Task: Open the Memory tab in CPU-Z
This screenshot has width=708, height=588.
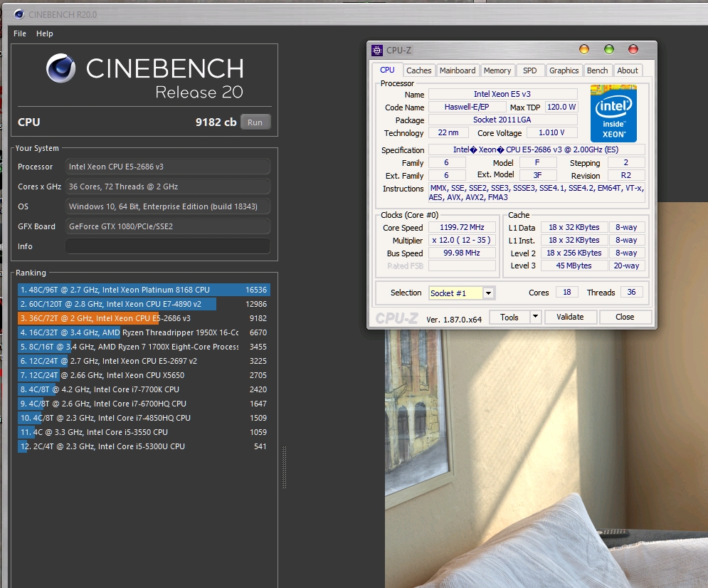Action: pyautogui.click(x=497, y=70)
